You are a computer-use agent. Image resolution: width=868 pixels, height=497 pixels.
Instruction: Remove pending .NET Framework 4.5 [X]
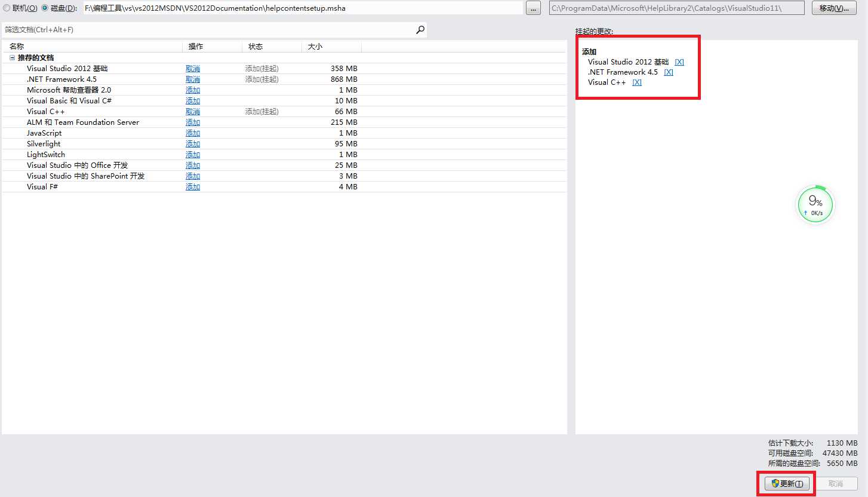tap(669, 72)
